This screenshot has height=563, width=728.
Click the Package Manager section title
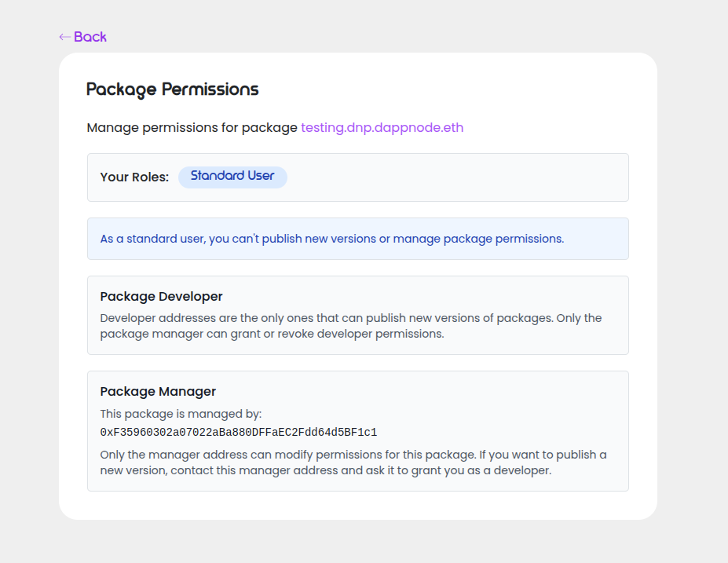click(158, 392)
